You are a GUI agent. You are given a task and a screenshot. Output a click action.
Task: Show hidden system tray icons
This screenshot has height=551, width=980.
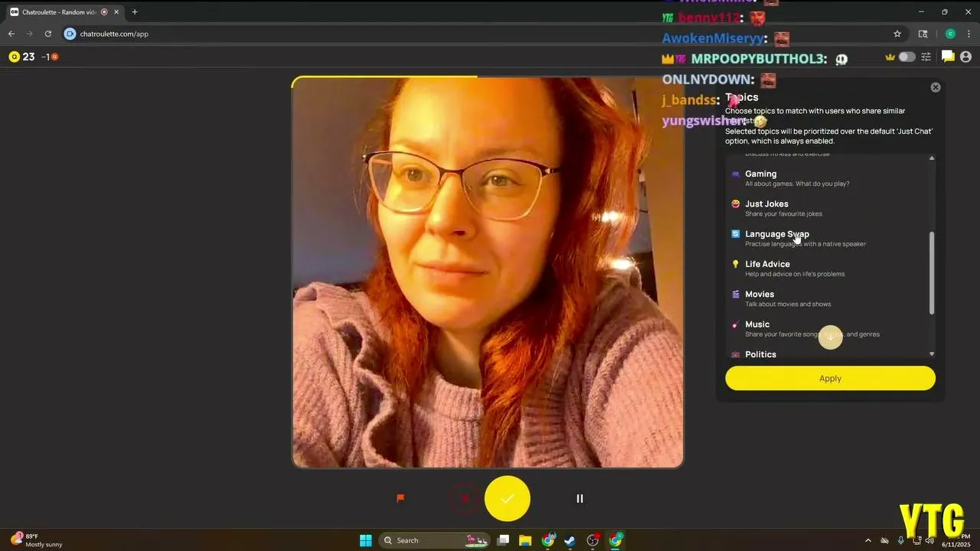867,540
